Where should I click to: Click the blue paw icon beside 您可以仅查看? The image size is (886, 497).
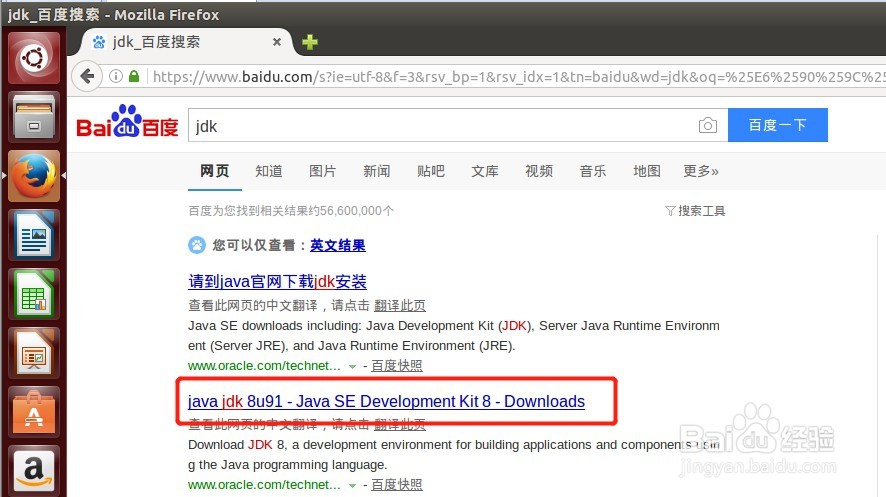[197, 245]
